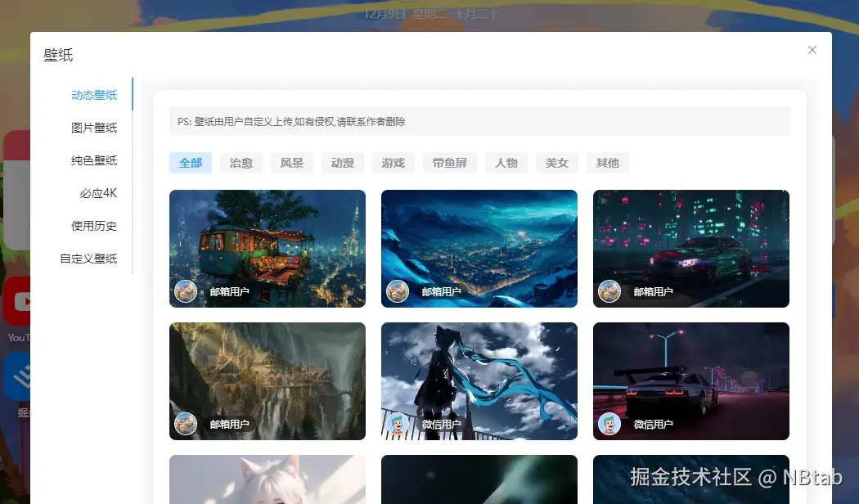The image size is (859, 504).
Task: Select the 带鱼屏 category filter
Action: [x=449, y=163]
